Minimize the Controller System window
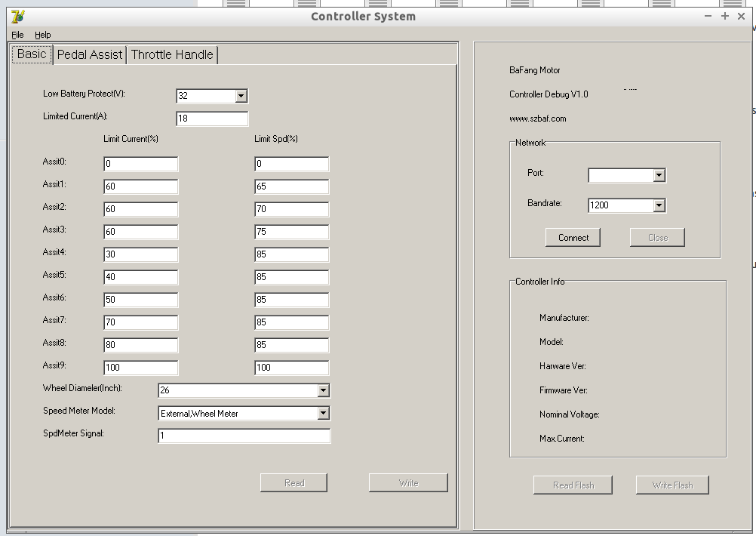The image size is (756, 536). [708, 16]
